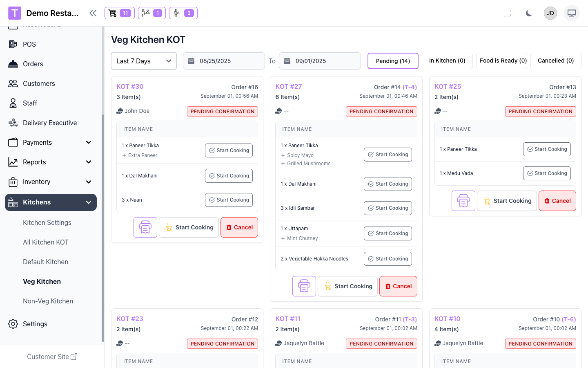Toggle dark mode moon icon

[x=529, y=13]
